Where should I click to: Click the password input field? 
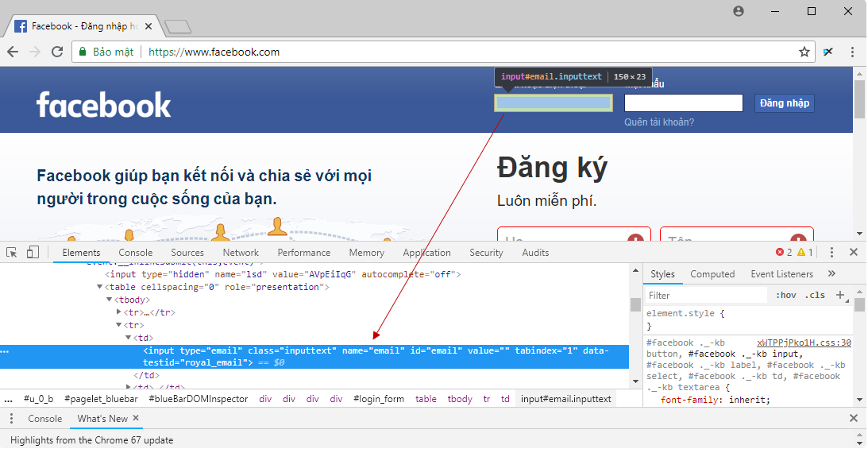pyautogui.click(x=683, y=103)
